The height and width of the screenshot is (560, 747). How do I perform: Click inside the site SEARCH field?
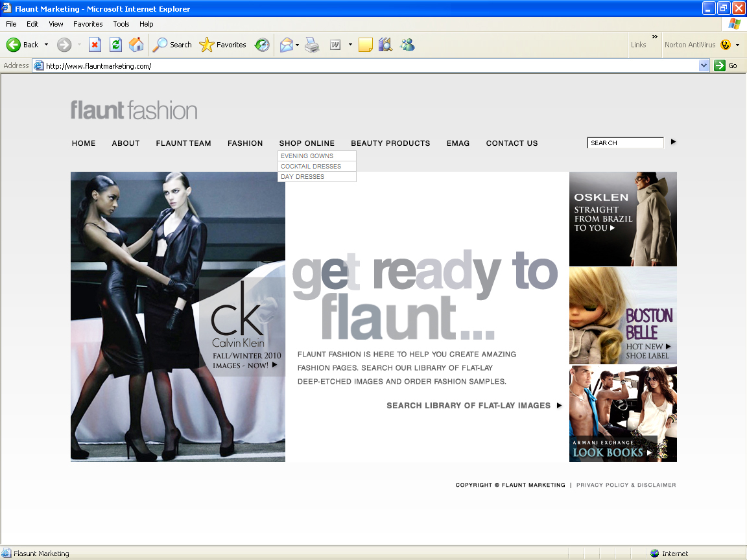pyautogui.click(x=626, y=143)
